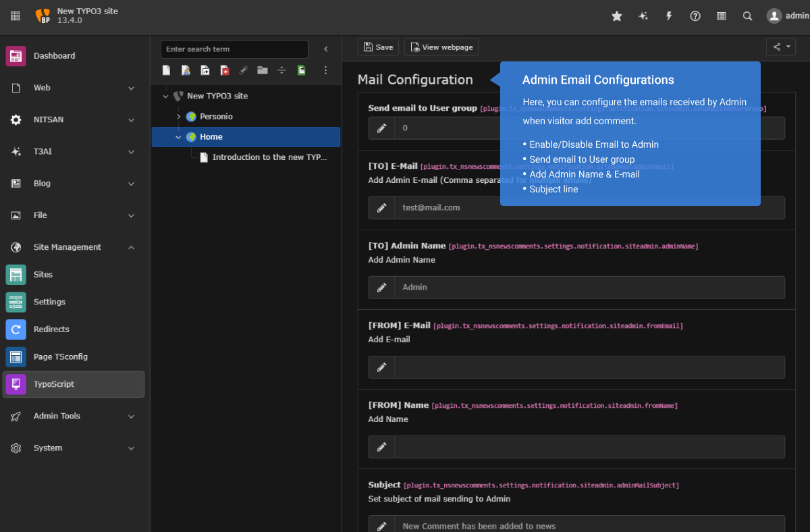Click the shortcut page icon in tree toolbar
Screen dimensions: 810x532
click(x=205, y=70)
